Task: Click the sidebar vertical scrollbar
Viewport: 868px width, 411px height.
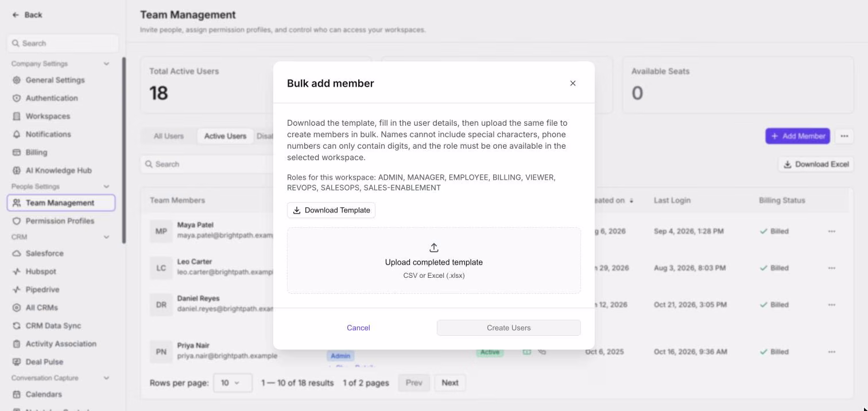Action: (124, 150)
